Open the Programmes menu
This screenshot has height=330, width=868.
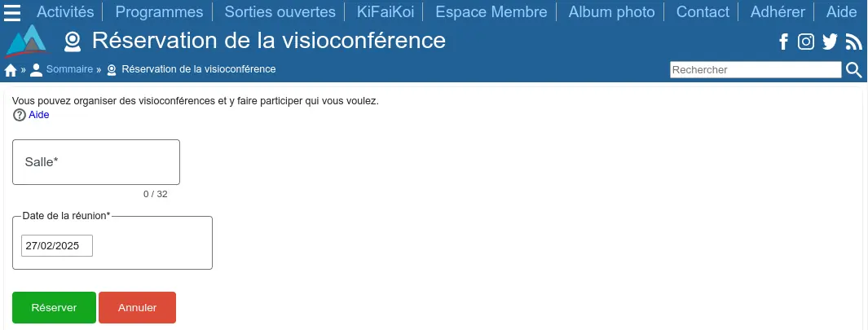(x=160, y=11)
